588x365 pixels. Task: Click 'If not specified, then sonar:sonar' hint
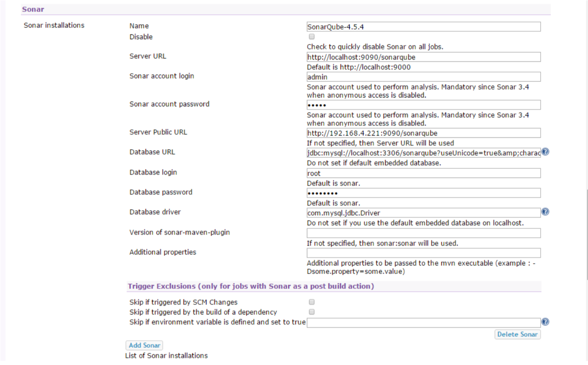point(382,243)
